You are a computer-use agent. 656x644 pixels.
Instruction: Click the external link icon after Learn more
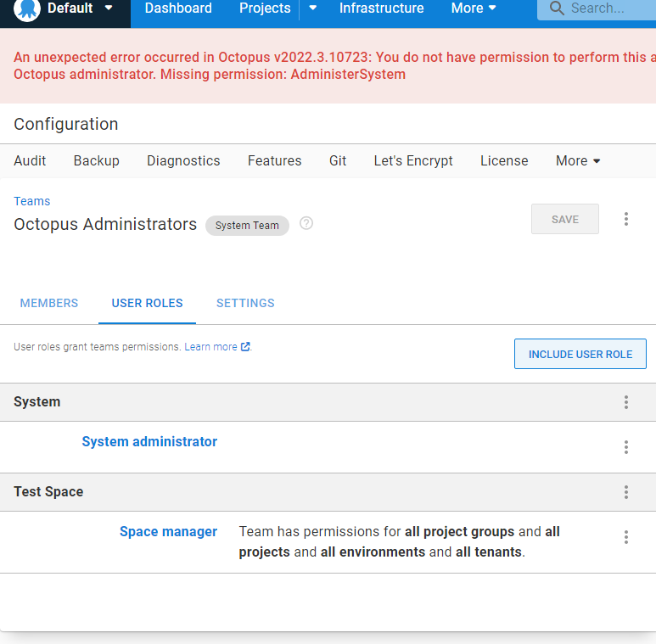pos(245,347)
